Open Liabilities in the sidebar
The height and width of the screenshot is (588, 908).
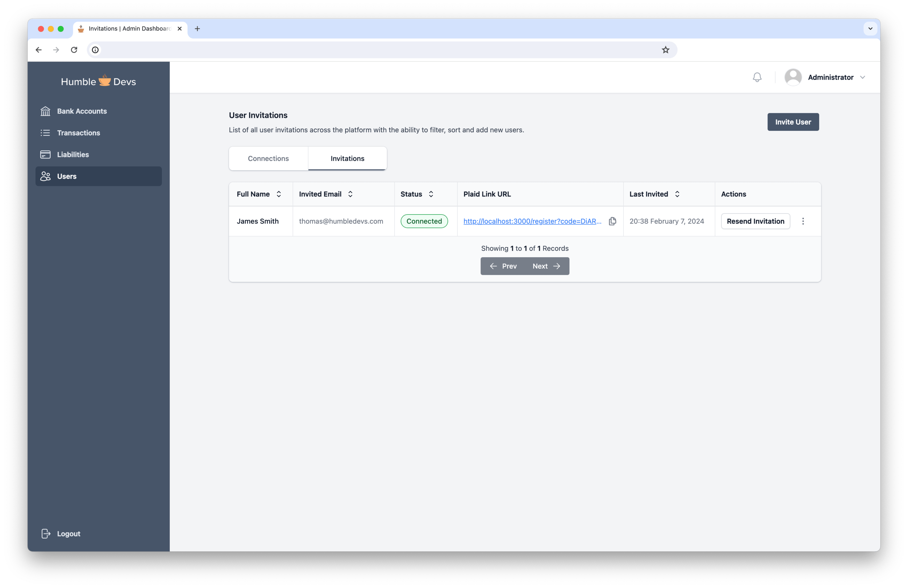coord(98,155)
